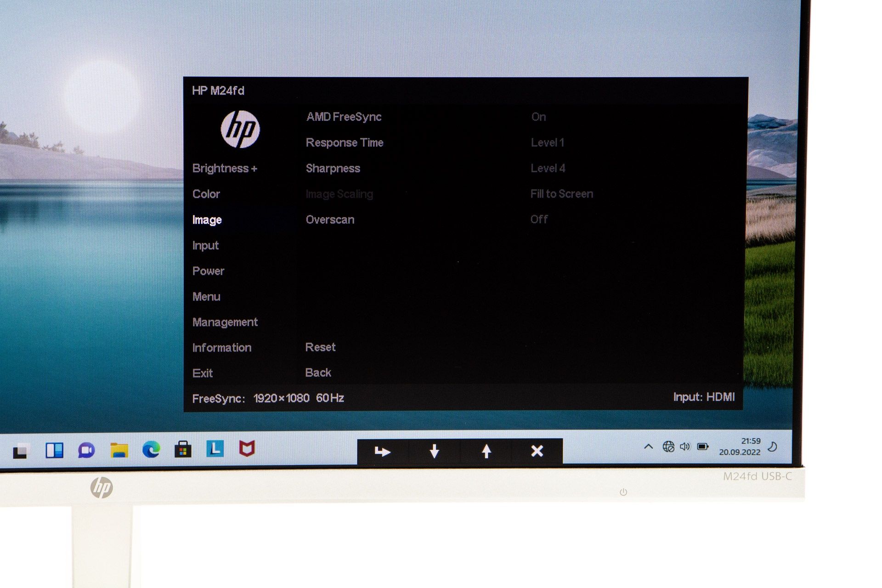The height and width of the screenshot is (588, 882).
Task: Show hidden tray icons chevron
Action: pos(648,446)
